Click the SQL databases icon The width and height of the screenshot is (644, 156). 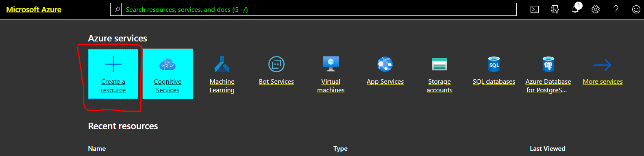point(494,64)
